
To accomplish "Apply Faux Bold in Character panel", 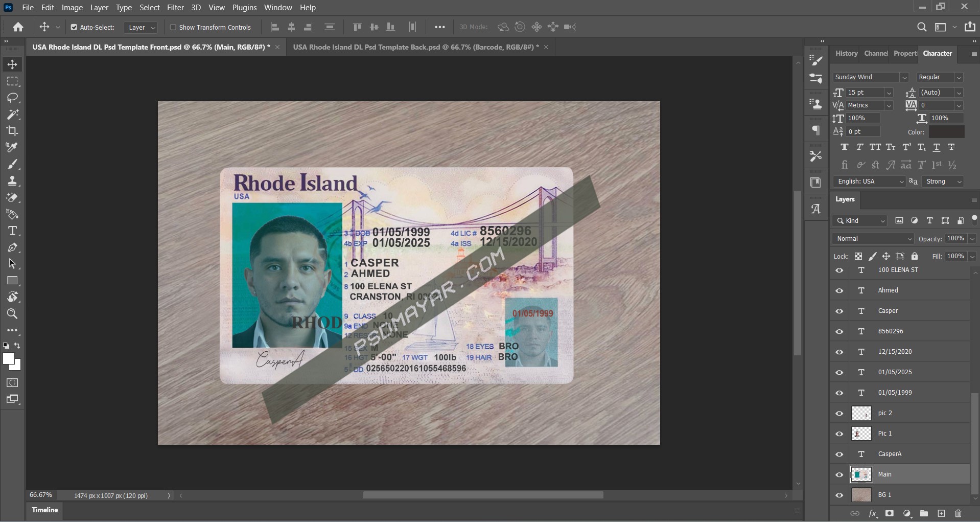I will click(x=844, y=147).
